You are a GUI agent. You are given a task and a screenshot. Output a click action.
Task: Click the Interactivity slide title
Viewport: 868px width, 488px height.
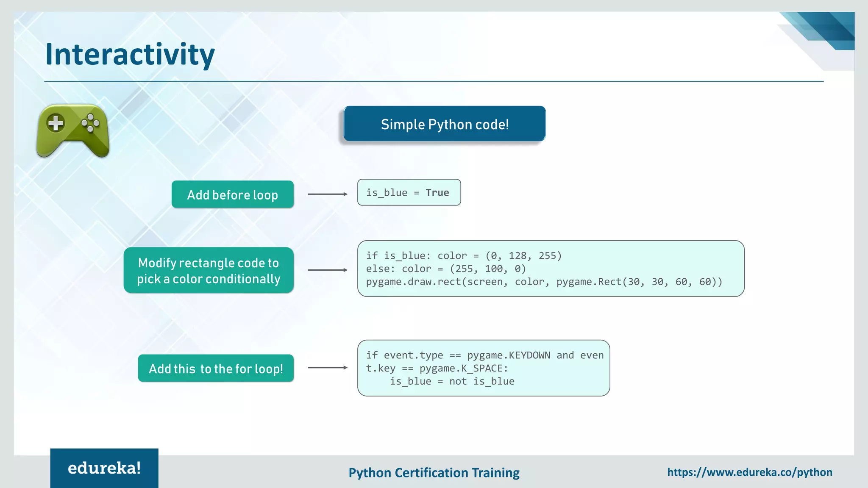click(x=130, y=55)
